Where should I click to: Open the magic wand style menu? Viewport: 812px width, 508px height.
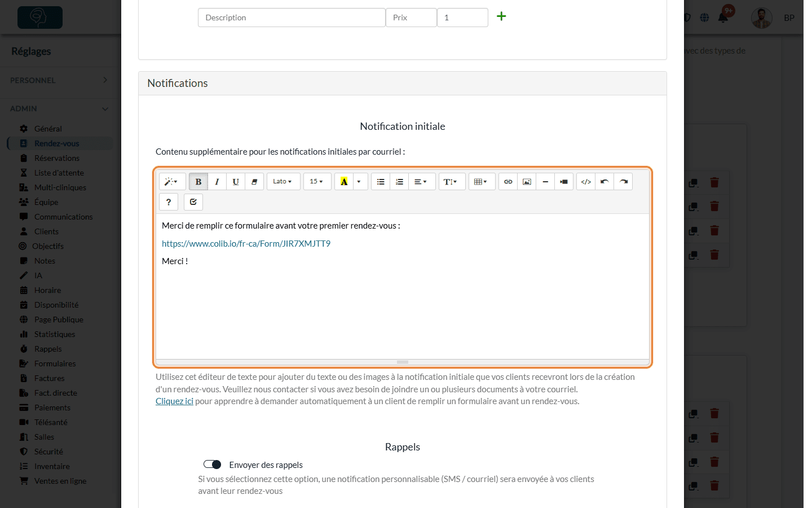pyautogui.click(x=171, y=182)
